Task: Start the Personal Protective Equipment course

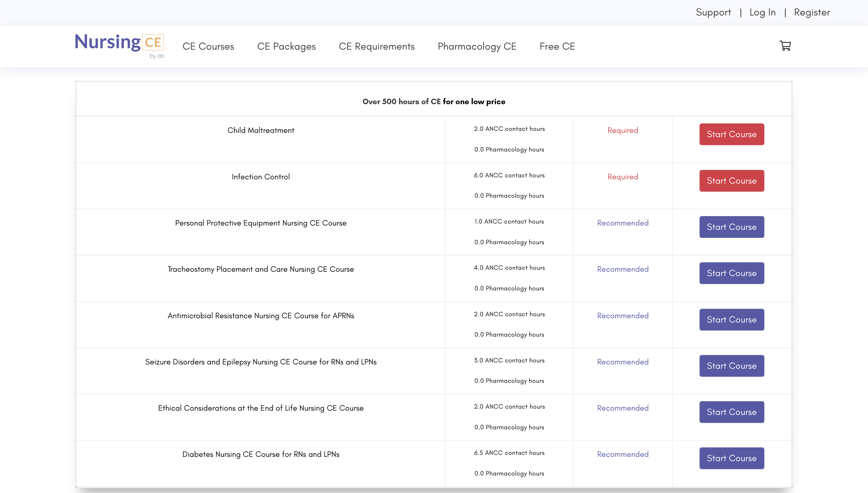Action: coord(732,227)
